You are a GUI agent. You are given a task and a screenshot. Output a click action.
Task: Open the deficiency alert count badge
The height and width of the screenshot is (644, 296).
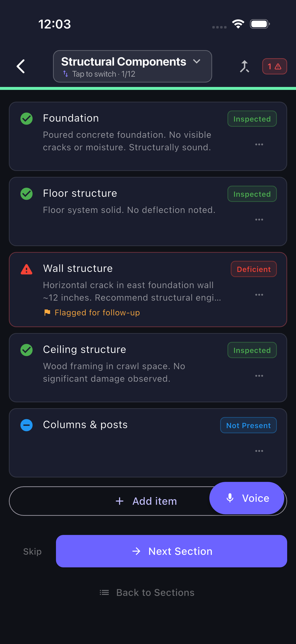coord(274,66)
